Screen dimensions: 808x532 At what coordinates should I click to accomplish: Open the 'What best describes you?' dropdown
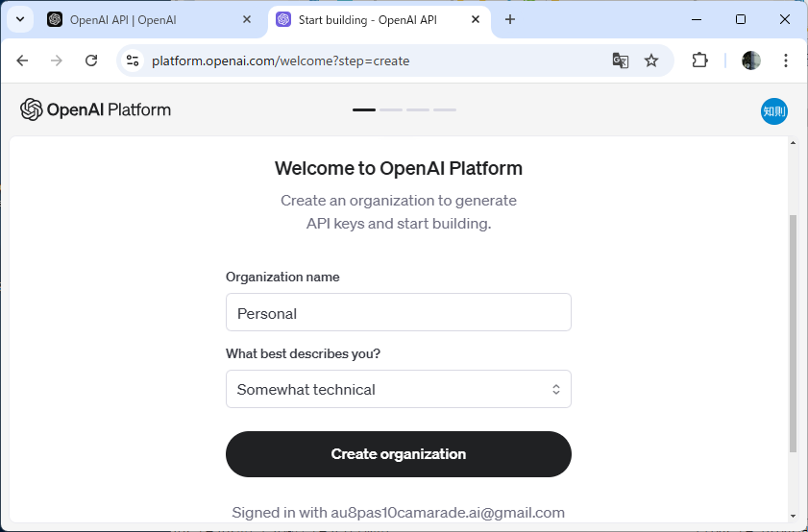[399, 389]
